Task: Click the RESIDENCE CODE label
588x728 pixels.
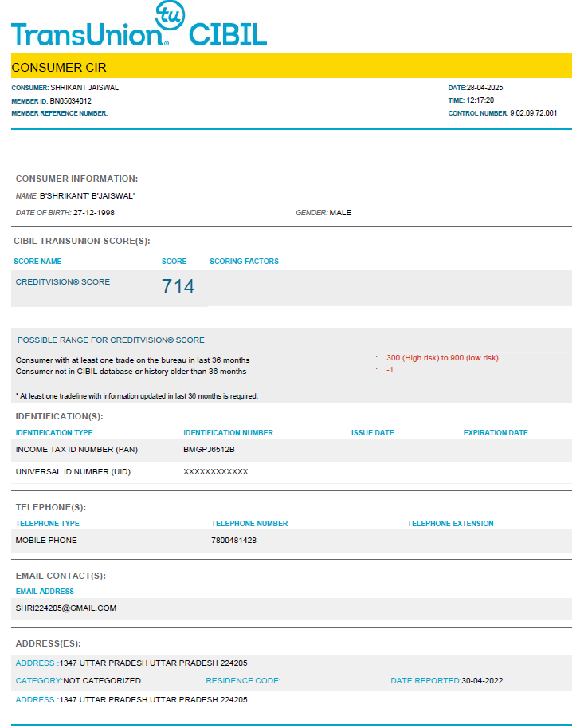Action: (x=243, y=681)
